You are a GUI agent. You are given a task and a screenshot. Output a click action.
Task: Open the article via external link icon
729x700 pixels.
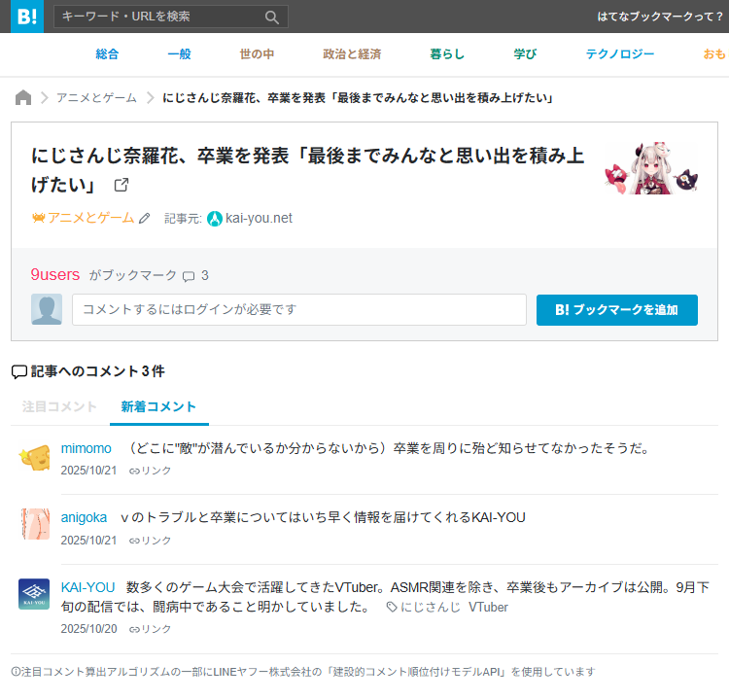121,185
